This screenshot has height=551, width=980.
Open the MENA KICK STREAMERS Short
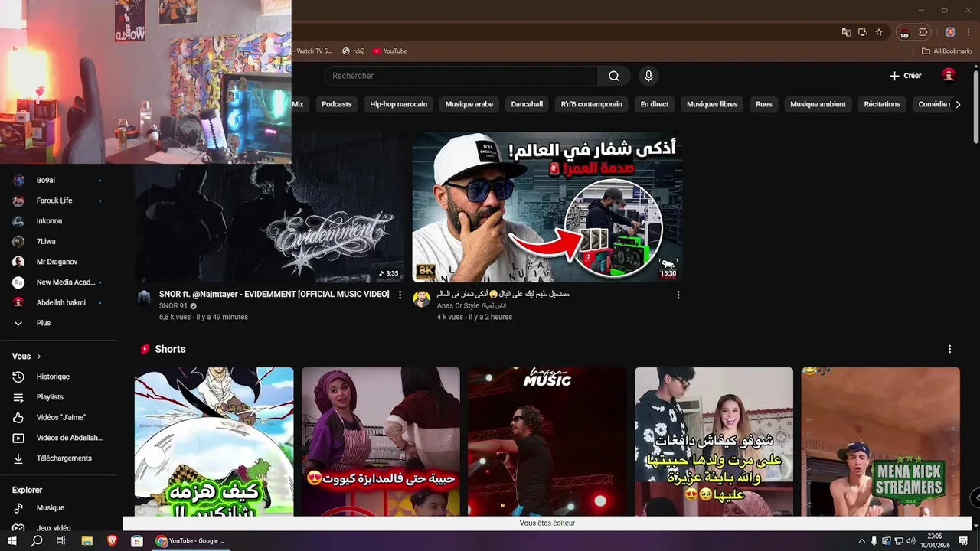(880, 442)
